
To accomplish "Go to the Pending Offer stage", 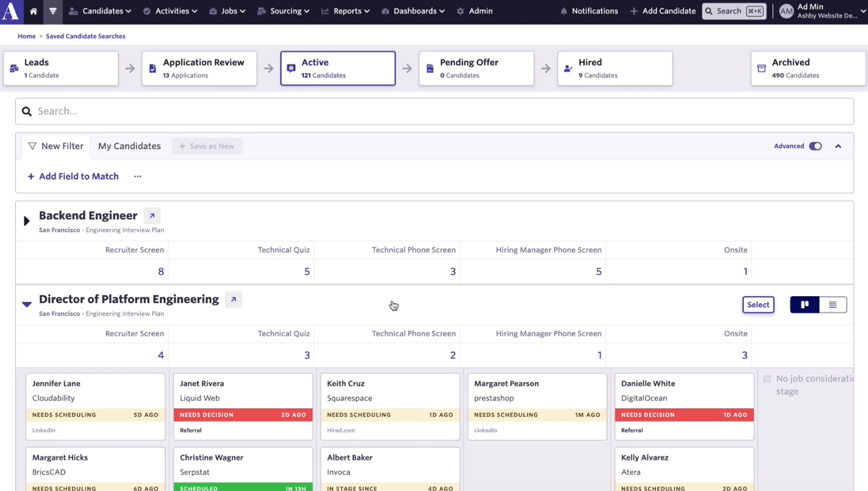I will (476, 68).
